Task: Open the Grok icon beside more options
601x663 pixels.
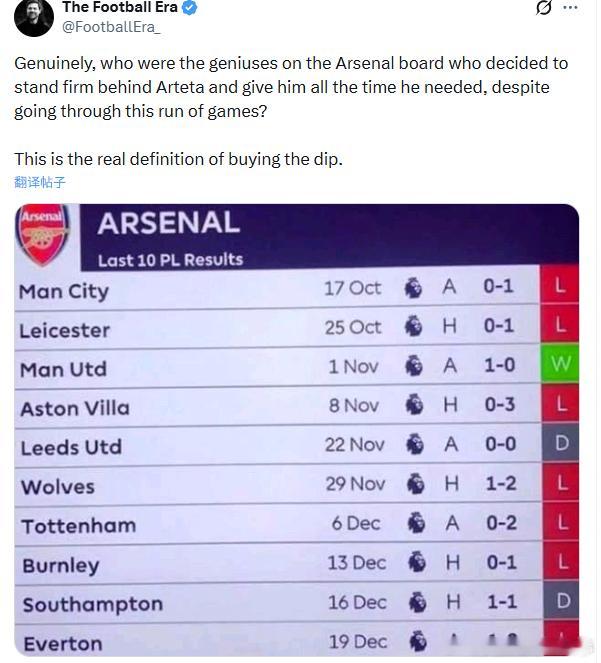Action: click(544, 8)
